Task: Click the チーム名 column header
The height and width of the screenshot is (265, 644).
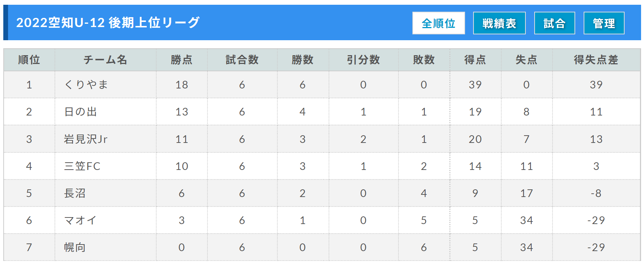Action: coord(105,60)
